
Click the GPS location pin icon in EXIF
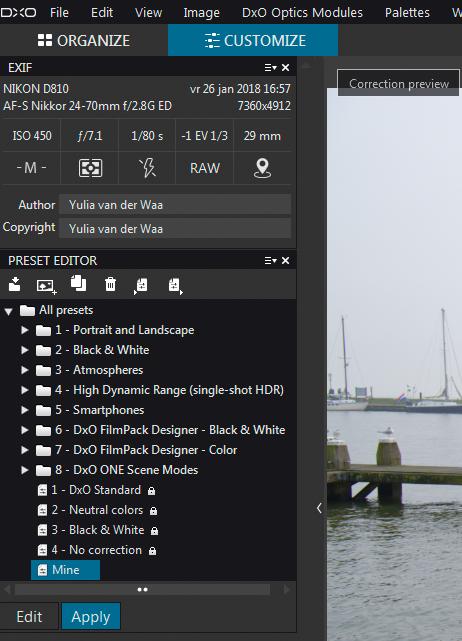[x=262, y=168]
